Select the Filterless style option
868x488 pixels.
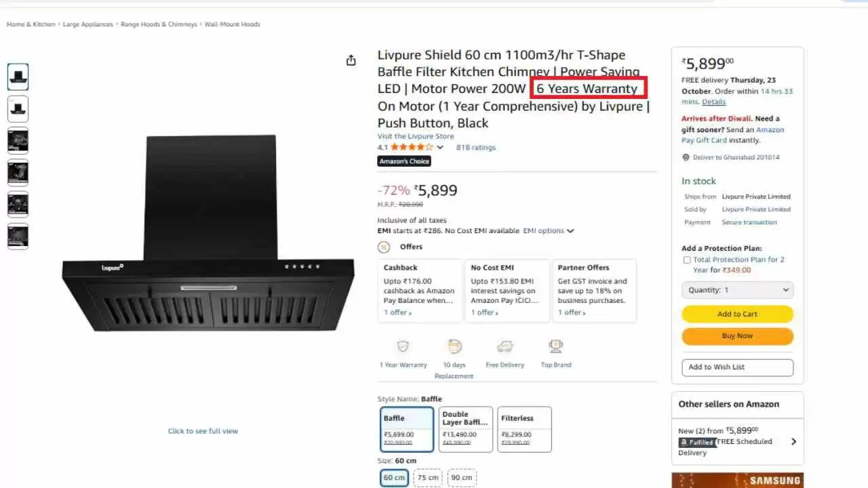tap(524, 429)
